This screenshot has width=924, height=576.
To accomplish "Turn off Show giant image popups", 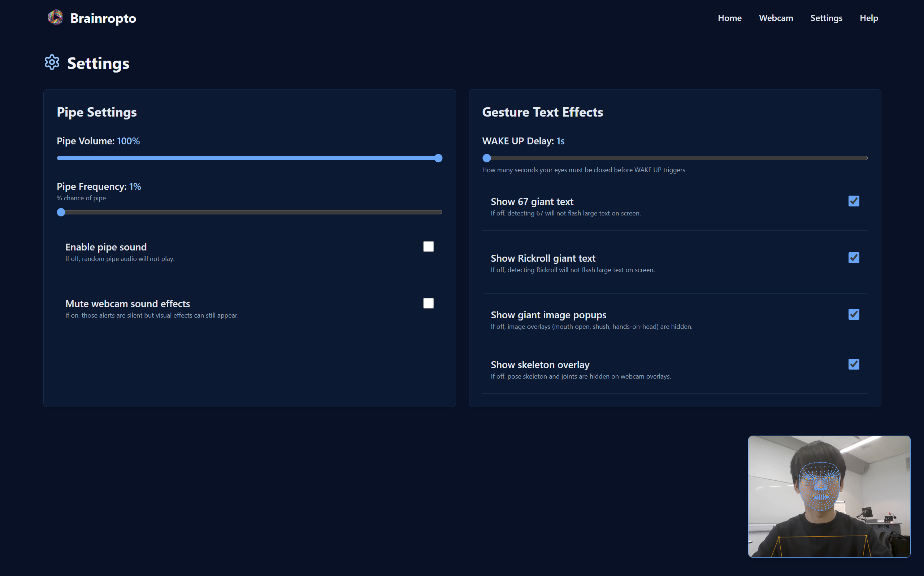I will pos(854,314).
